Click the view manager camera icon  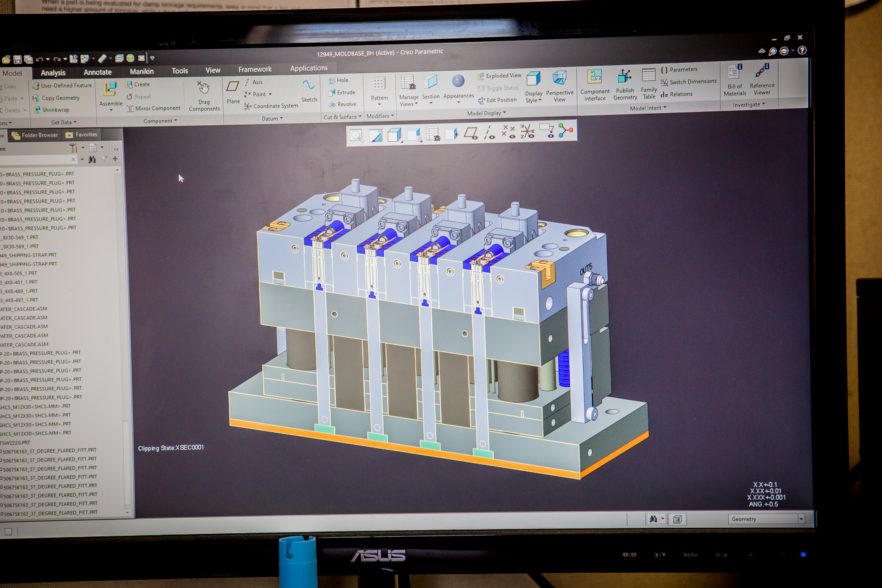point(432,134)
